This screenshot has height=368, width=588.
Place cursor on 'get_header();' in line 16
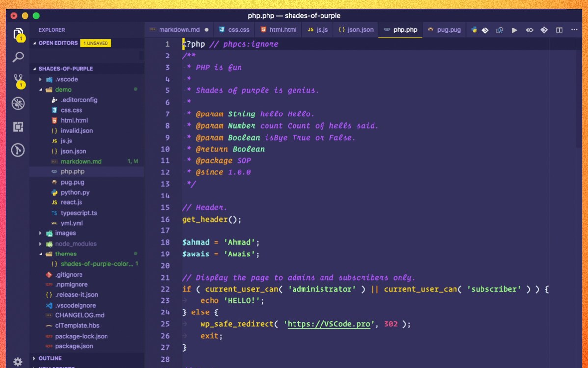point(212,219)
